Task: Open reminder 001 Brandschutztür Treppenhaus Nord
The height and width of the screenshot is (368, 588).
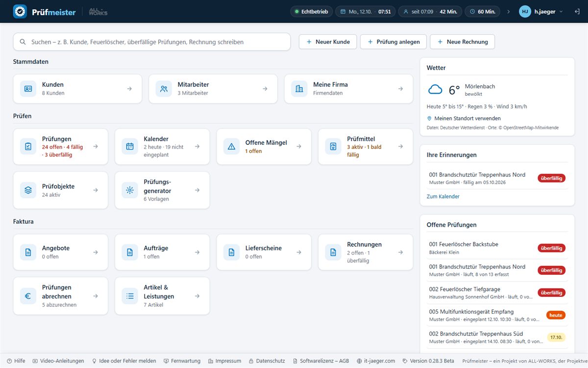Action: pos(497,178)
